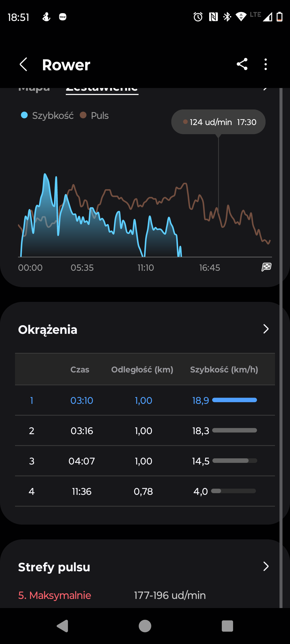The image size is (290, 644).
Task: Toggle the Puls series legend
Action: (x=95, y=116)
